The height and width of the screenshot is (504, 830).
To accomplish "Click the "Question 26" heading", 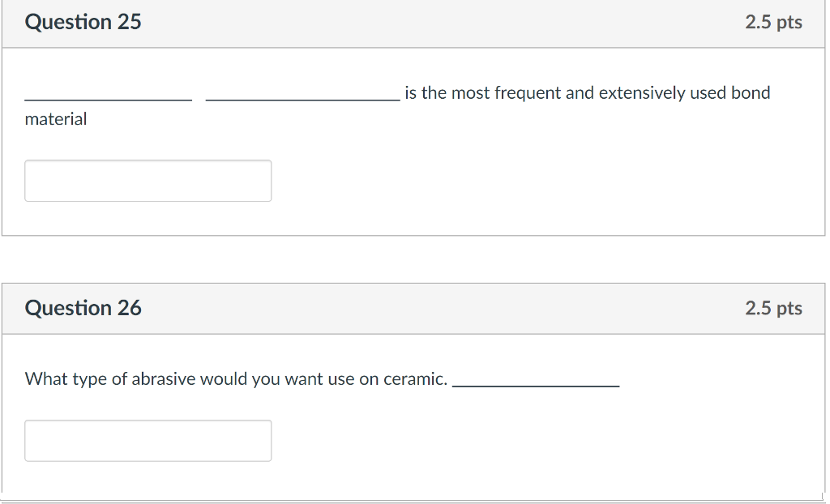I will [x=83, y=308].
